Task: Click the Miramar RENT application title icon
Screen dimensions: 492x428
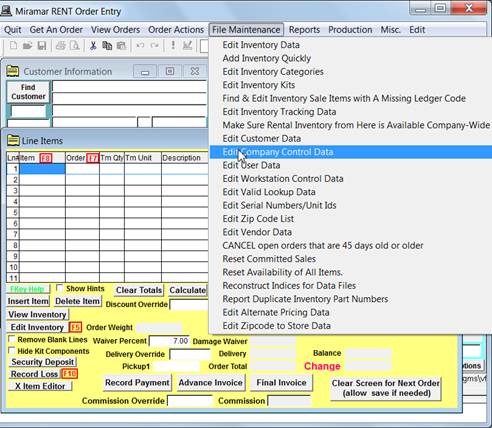Action: click(6, 11)
